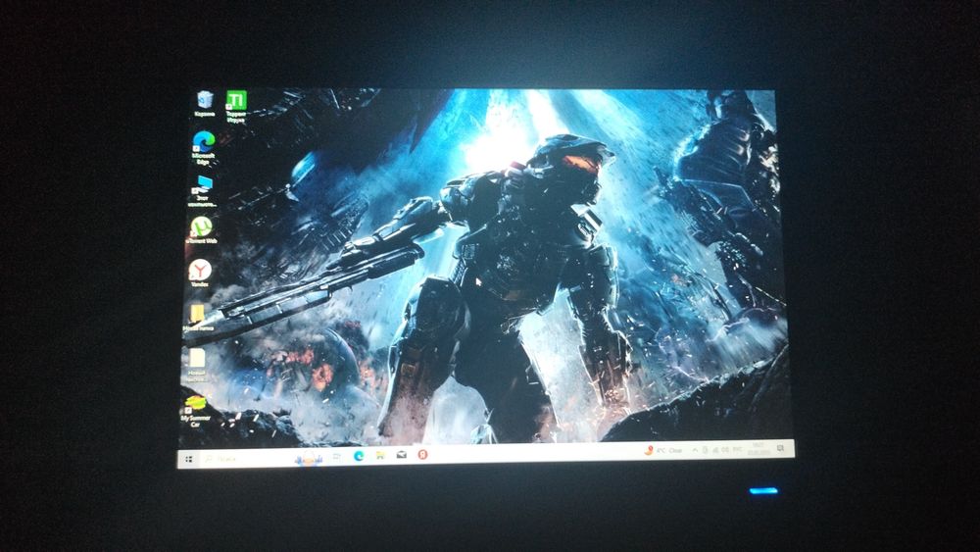This screenshot has width=980, height=552.
Task: Switch the input language indicator
Action: (x=738, y=449)
